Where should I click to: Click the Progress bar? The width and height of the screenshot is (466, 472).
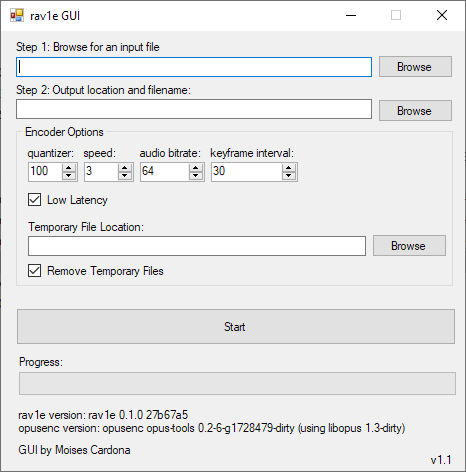pos(237,384)
